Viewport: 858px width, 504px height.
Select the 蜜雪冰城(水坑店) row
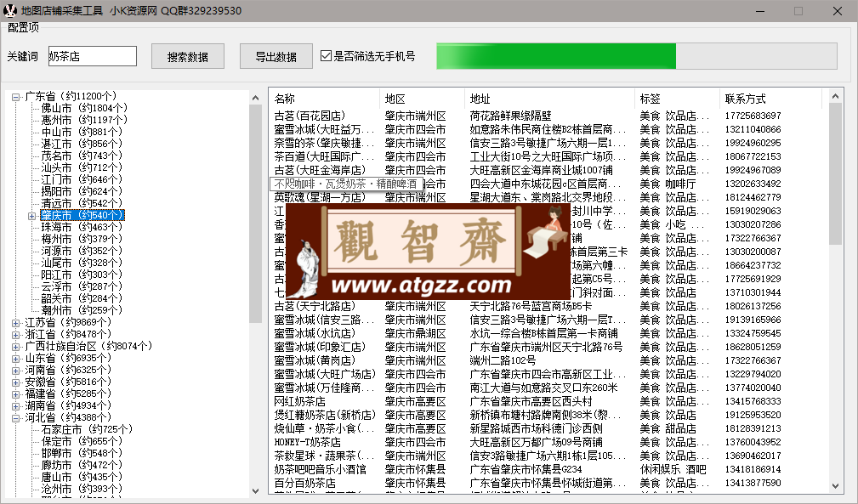point(547,333)
